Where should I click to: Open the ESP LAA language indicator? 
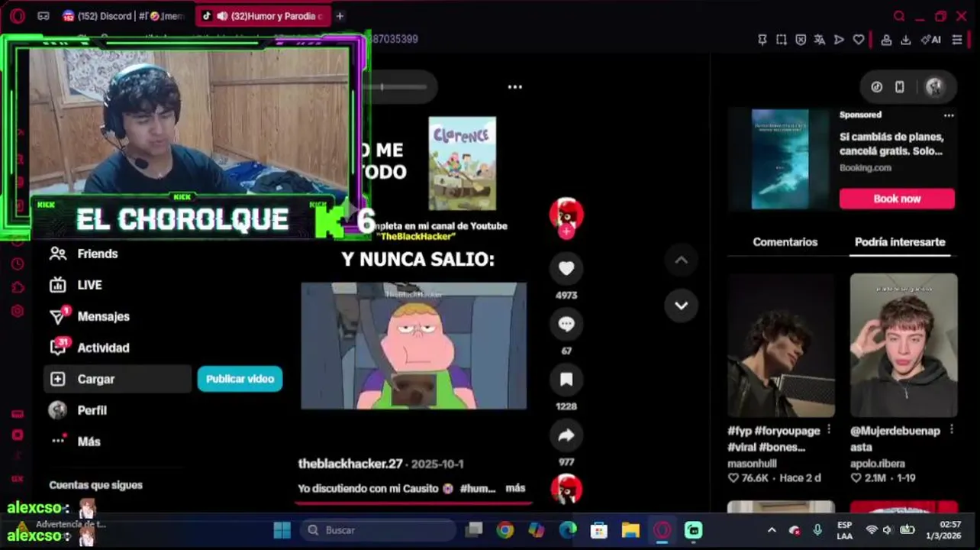[844, 530]
